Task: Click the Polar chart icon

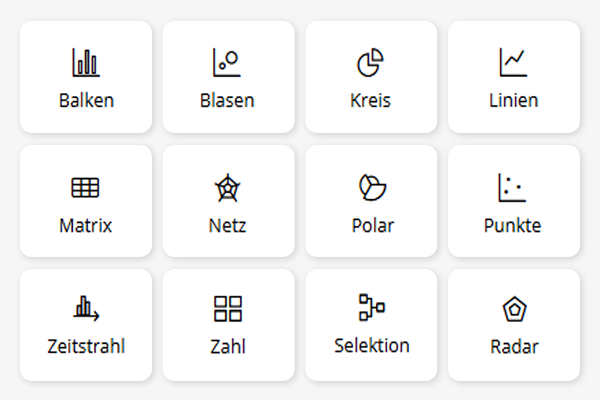Action: pos(372,187)
